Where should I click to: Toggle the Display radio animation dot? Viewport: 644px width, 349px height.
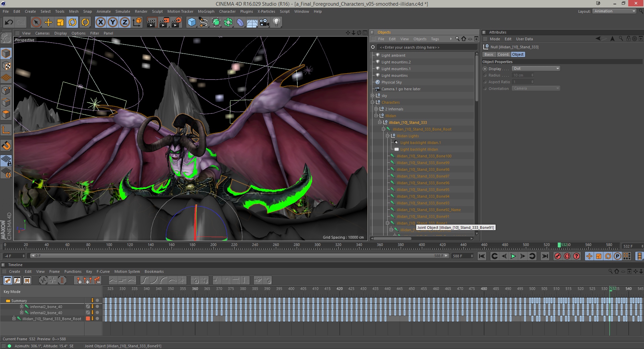(485, 68)
